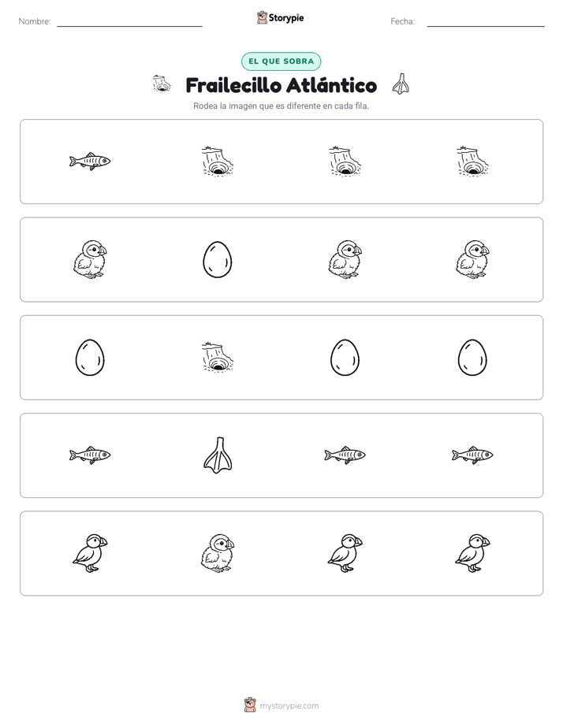Screen dimensions: 563x728
Task: Click the first adult puffin in row five
Action: click(90, 553)
